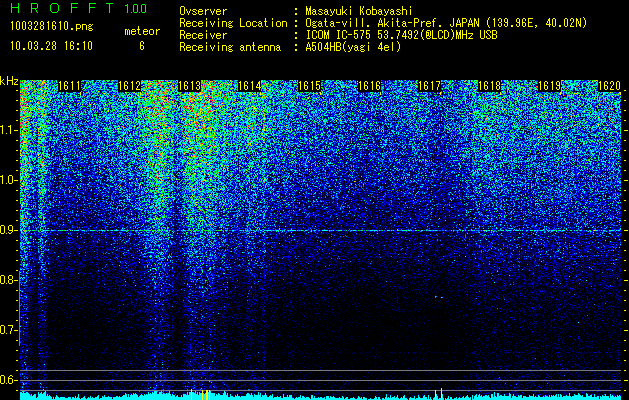The height and width of the screenshot is (400, 629).
Task: Click the 1616 time marker
Action: (369, 86)
